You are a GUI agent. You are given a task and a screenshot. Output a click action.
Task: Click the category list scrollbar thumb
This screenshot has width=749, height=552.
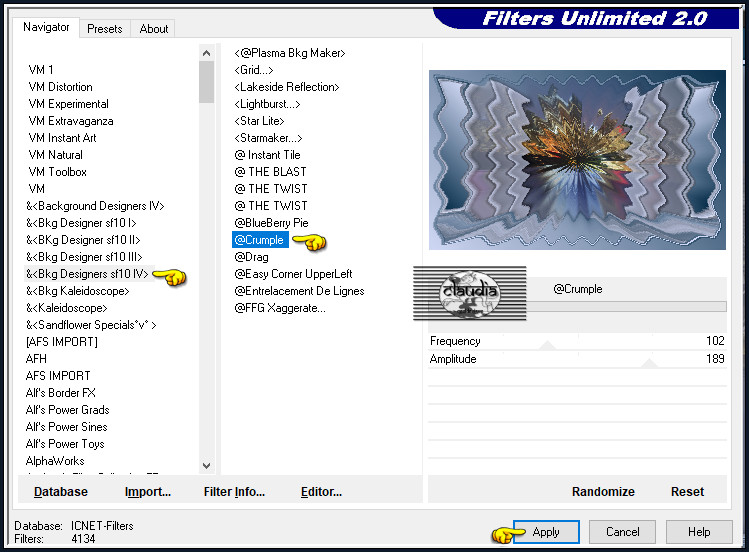206,82
